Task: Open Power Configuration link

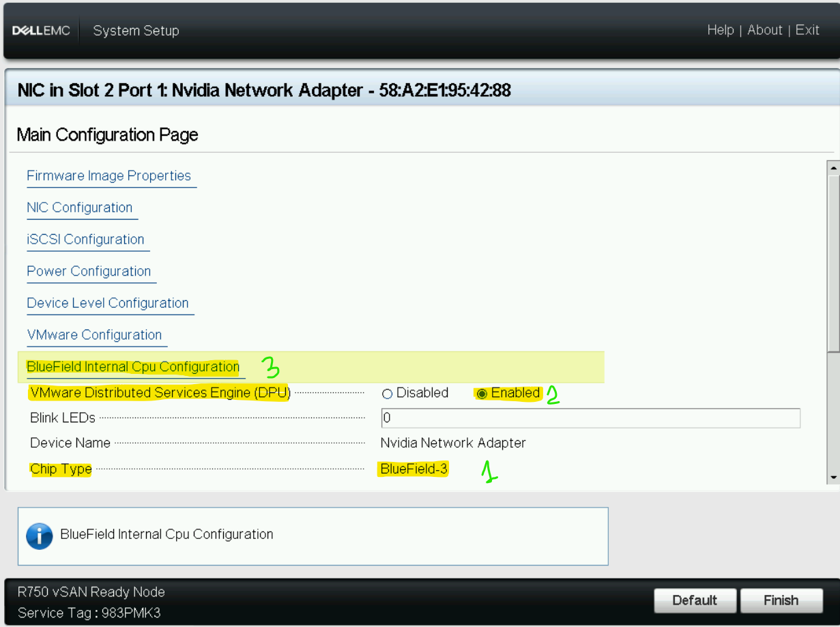Action: (x=89, y=272)
